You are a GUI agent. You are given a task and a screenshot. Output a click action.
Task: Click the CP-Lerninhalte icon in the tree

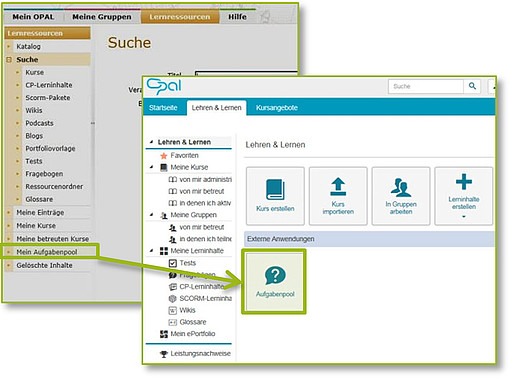click(x=173, y=287)
